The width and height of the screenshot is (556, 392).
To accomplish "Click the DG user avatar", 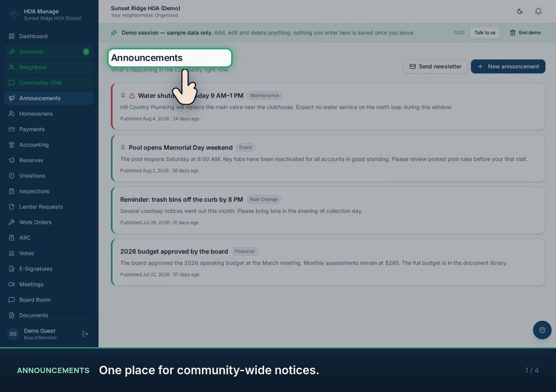I will [x=13, y=334].
